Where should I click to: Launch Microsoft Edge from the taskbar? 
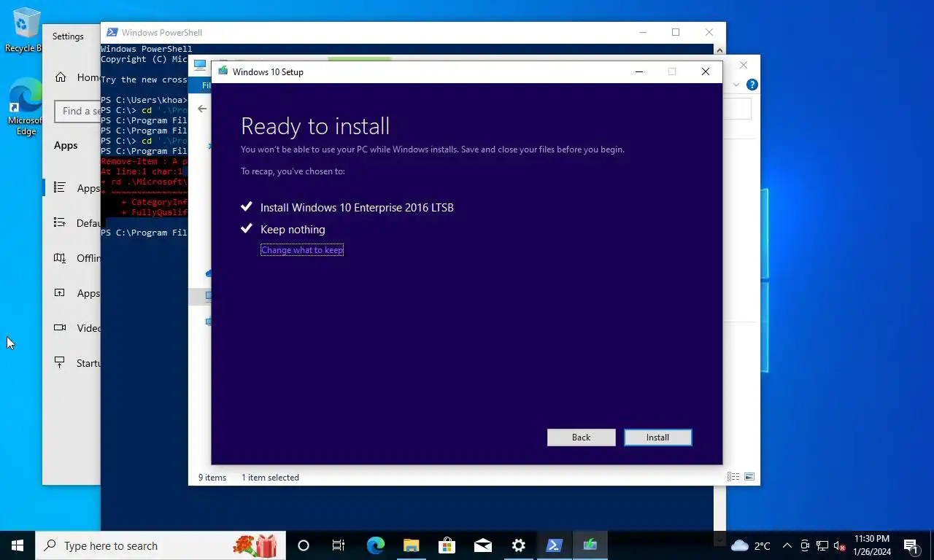[x=375, y=545]
